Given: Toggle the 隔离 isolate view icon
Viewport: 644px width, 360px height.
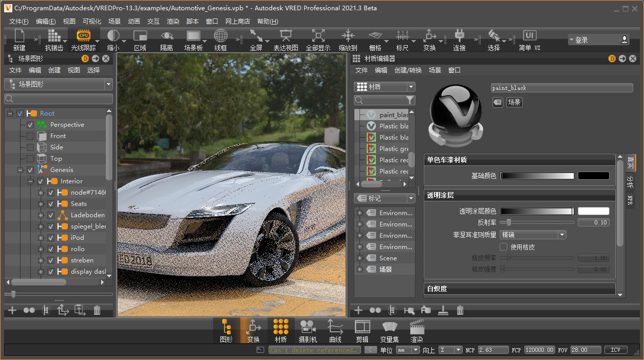Looking at the screenshot, I should click(x=166, y=36).
